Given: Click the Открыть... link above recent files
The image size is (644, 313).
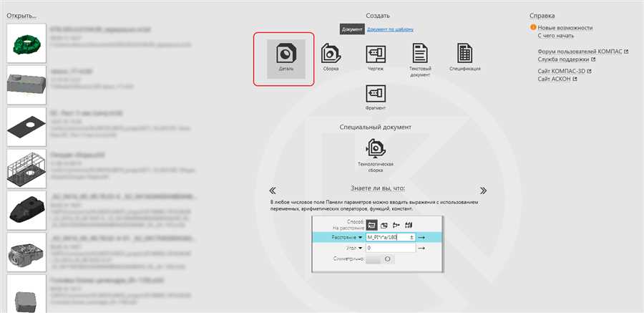Looking at the screenshot, I should (21, 16).
